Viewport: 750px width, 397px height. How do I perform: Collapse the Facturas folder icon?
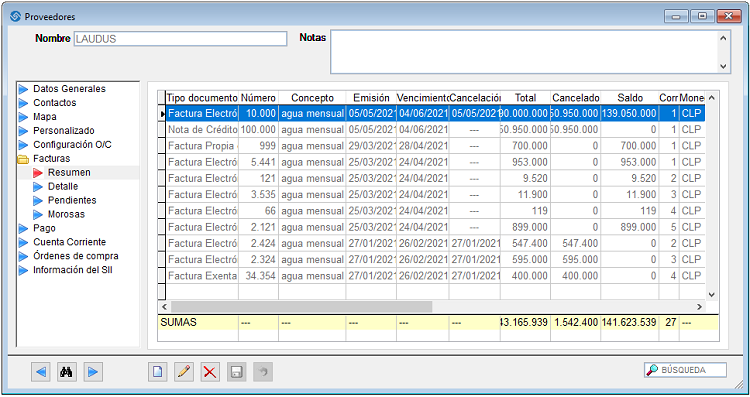click(x=23, y=159)
